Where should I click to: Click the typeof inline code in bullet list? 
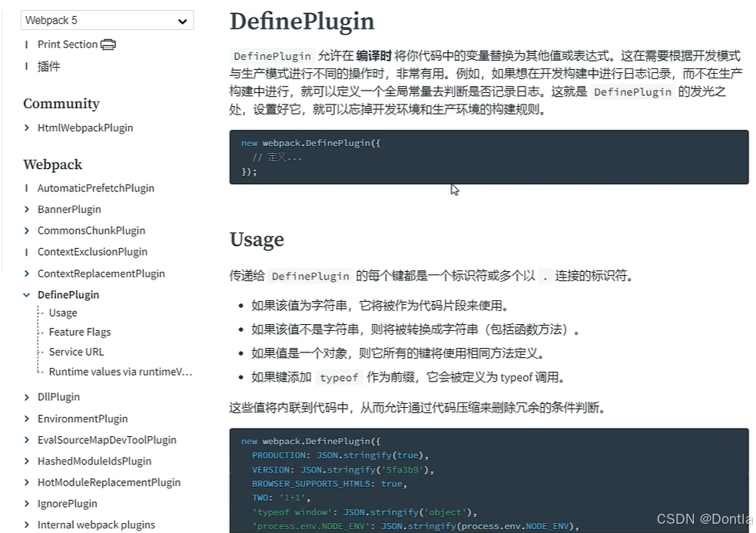339,377
